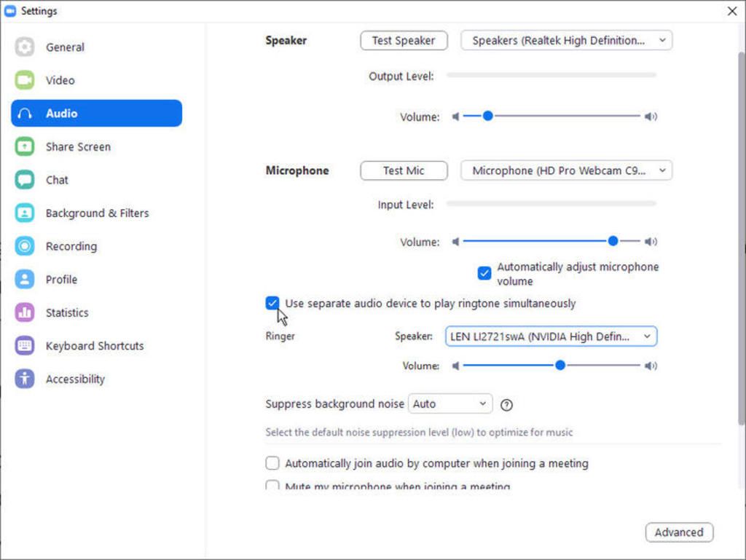Click the Recording circle icon
746x560 pixels.
pos(24,246)
